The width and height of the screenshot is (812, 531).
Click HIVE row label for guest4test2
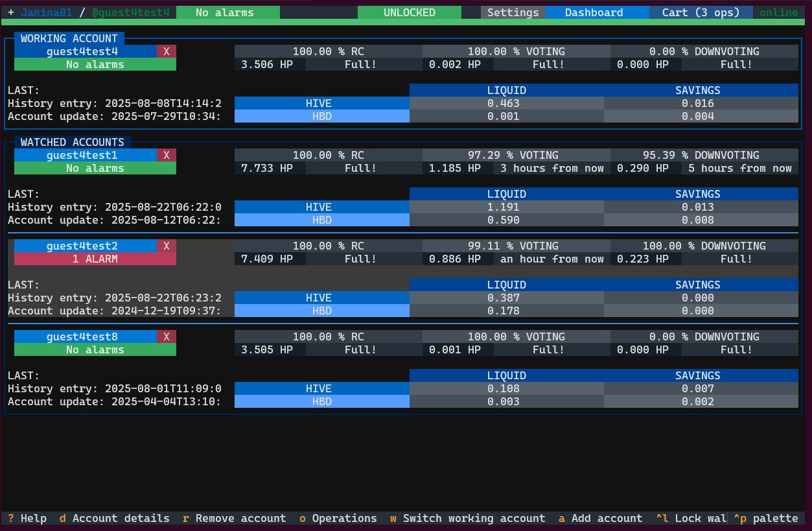pyautogui.click(x=322, y=298)
